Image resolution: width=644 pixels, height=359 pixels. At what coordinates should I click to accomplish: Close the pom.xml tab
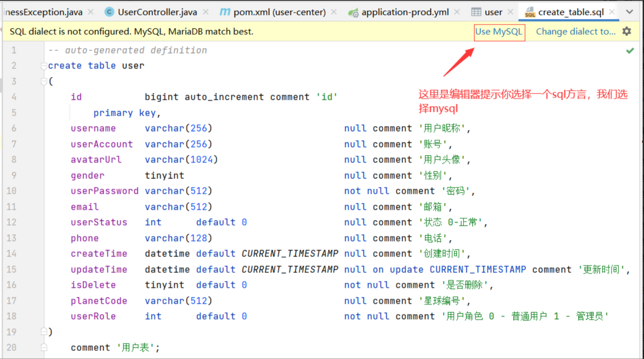[334, 12]
